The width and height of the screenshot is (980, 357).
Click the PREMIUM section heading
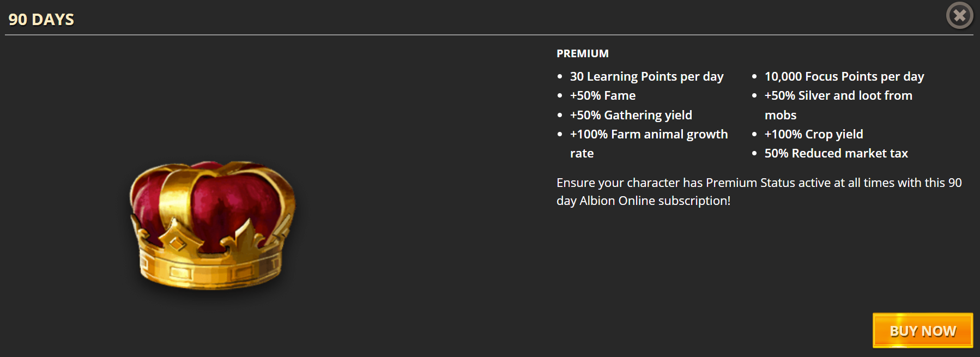(583, 53)
